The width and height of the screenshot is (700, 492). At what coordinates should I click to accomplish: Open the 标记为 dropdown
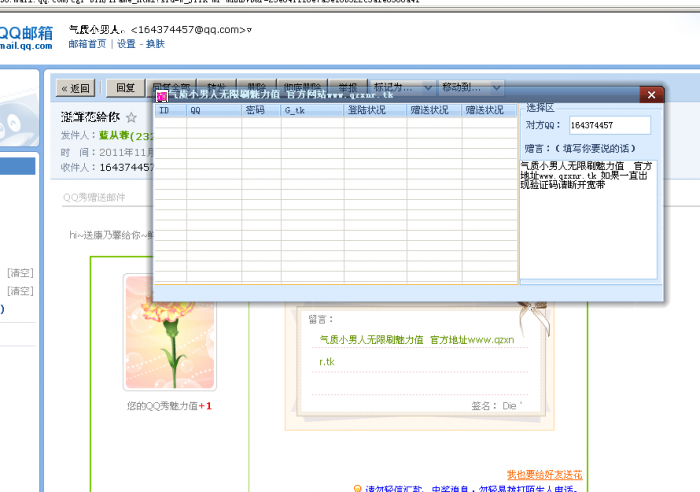click(403, 87)
